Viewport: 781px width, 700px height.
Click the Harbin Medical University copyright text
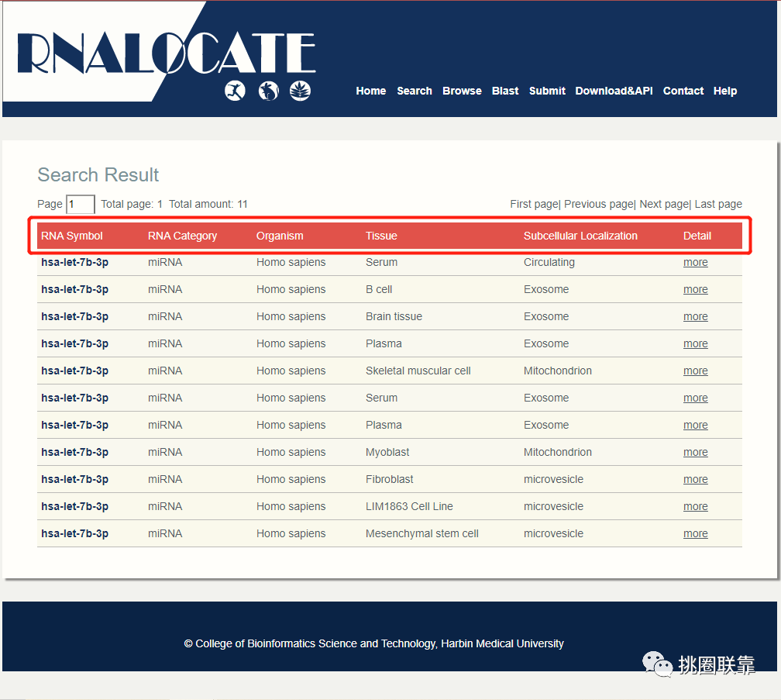click(373, 643)
